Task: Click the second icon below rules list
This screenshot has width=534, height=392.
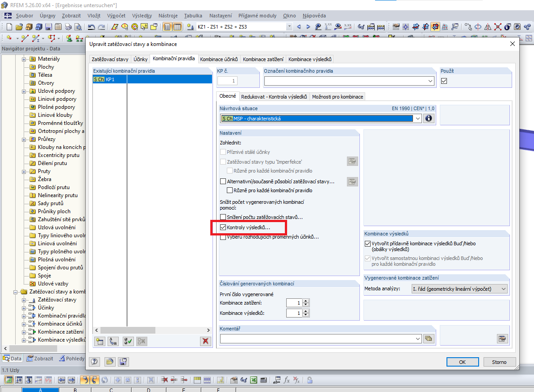Action: tap(113, 341)
